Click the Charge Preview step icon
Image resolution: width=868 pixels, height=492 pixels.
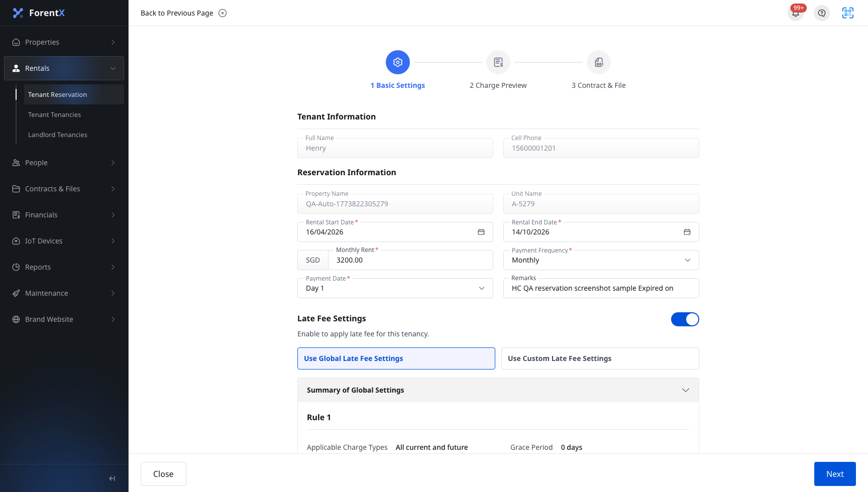(x=498, y=62)
